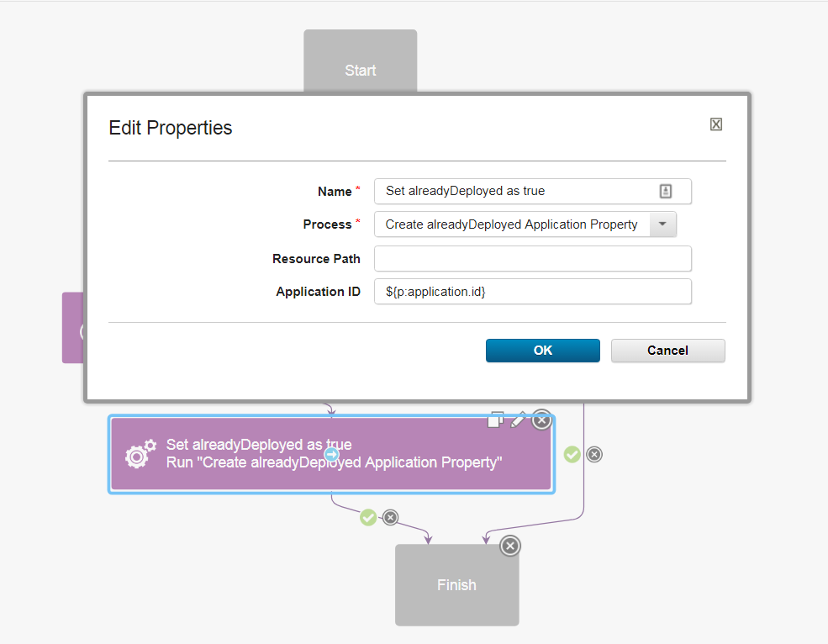
Task: Click the icon inside the Name field
Action: tap(665, 192)
